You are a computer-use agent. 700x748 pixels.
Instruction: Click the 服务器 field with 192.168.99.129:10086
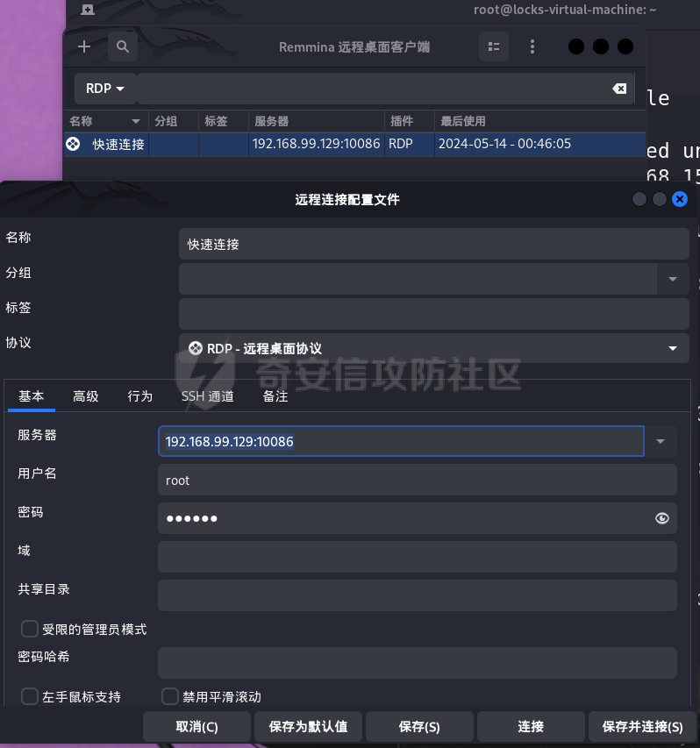coord(401,441)
